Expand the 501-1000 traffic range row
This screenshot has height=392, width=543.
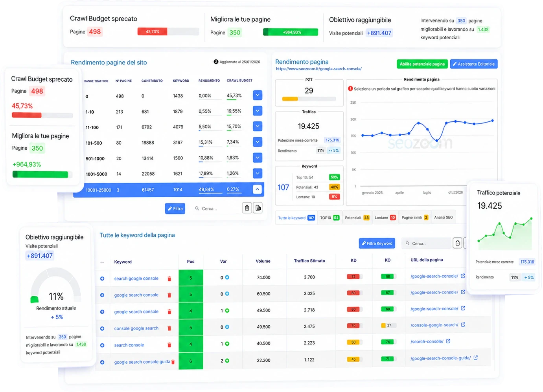coord(258,158)
